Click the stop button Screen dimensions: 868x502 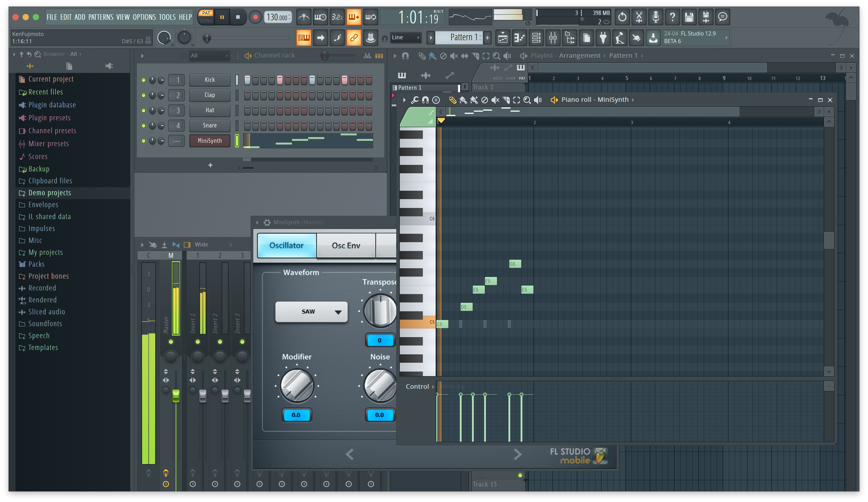(x=238, y=17)
